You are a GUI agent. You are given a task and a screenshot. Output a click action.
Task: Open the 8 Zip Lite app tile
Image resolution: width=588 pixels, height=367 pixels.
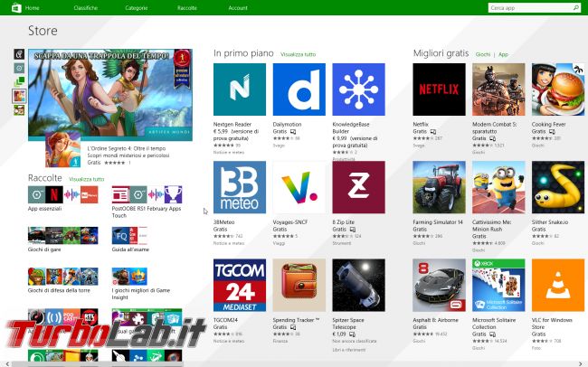point(358,187)
